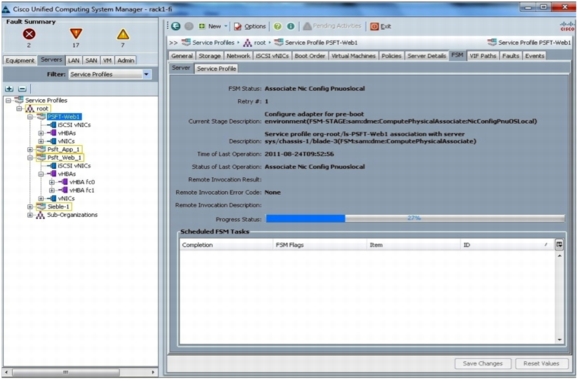Open Pending Activities

pos(332,26)
